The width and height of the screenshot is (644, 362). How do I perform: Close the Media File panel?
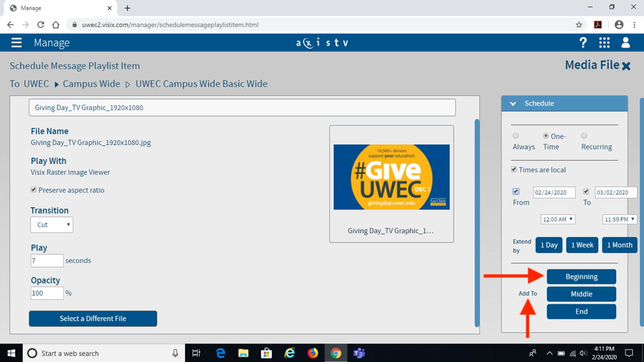coord(626,66)
